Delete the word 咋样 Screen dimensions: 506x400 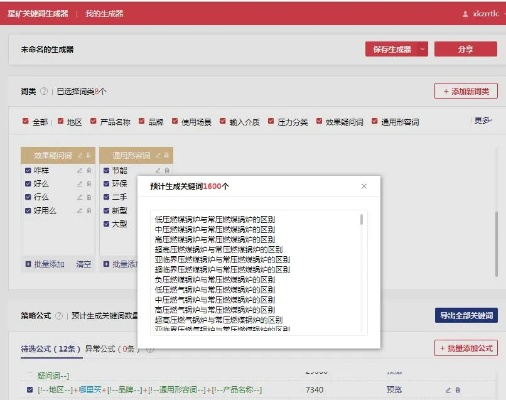click(89, 170)
